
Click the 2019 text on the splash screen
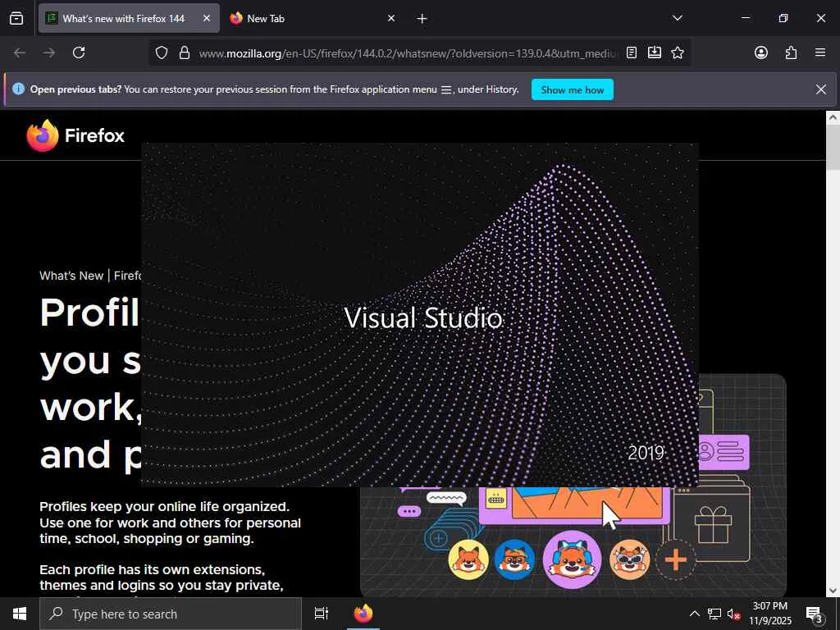point(646,453)
